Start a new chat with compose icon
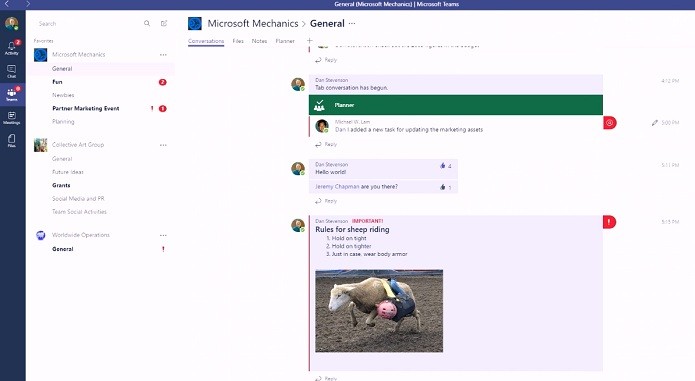Screen dimensions: 695x381 tap(164, 23)
